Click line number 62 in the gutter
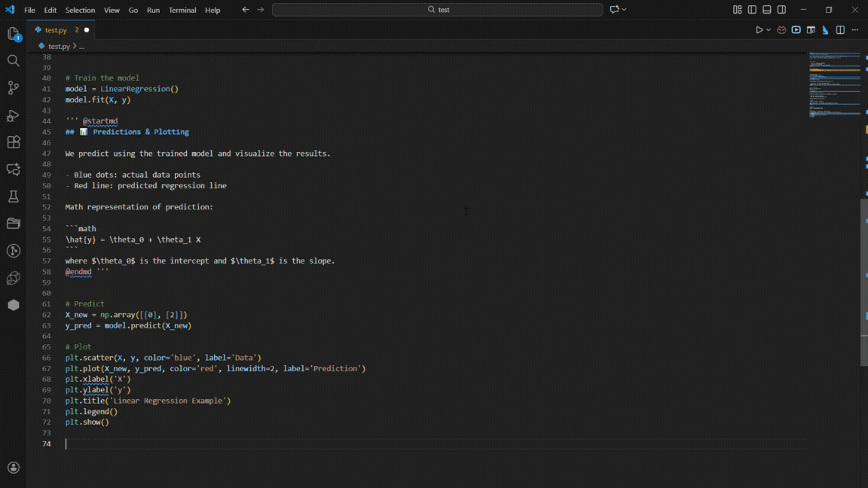Screen dimensions: 868x488 coord(47,315)
